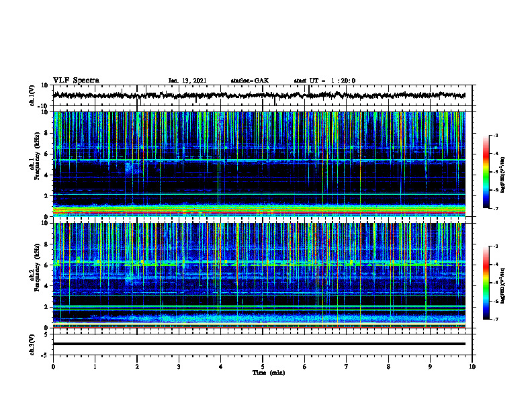Click the ch.2 spectrogram panel
Image resolution: width=532 pixels, height=411 pixels.
tap(259, 275)
